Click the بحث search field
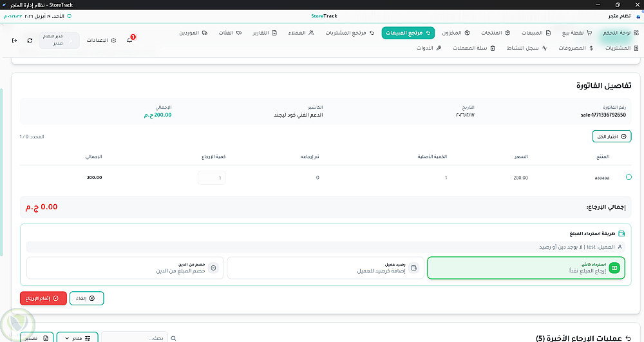Image resolution: width=644 pixels, height=342 pixels. tap(135, 338)
